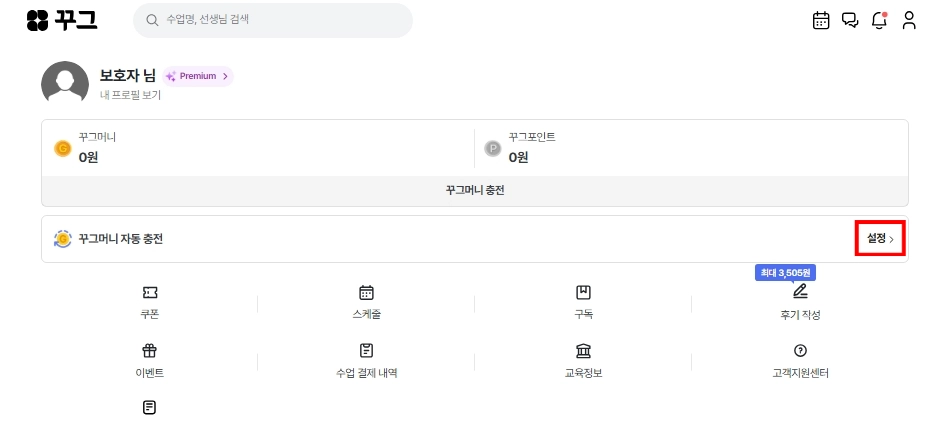Open the 고객지원센터 help icon
The image size is (936, 425).
799,351
